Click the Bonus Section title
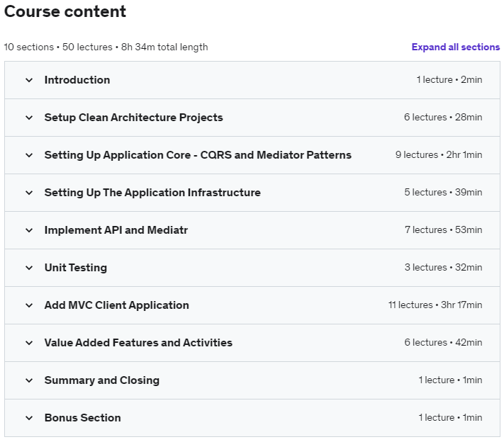Viewport: 504px width, 442px height. (x=83, y=418)
